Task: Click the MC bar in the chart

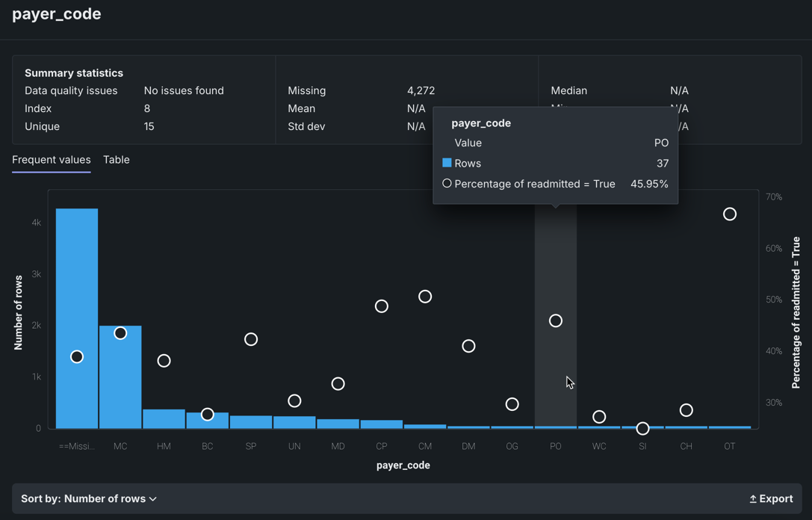Action: (x=120, y=381)
